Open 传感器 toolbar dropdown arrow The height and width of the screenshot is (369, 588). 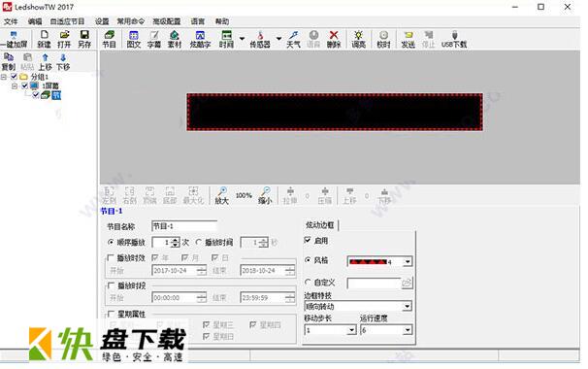[278, 39]
